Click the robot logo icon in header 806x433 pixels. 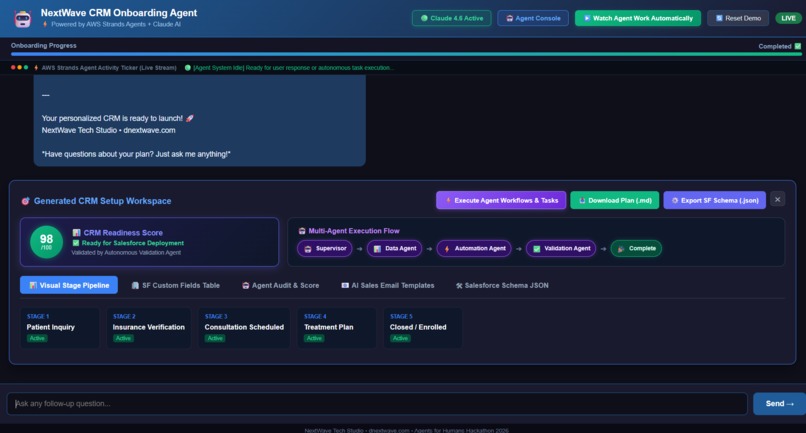point(23,19)
